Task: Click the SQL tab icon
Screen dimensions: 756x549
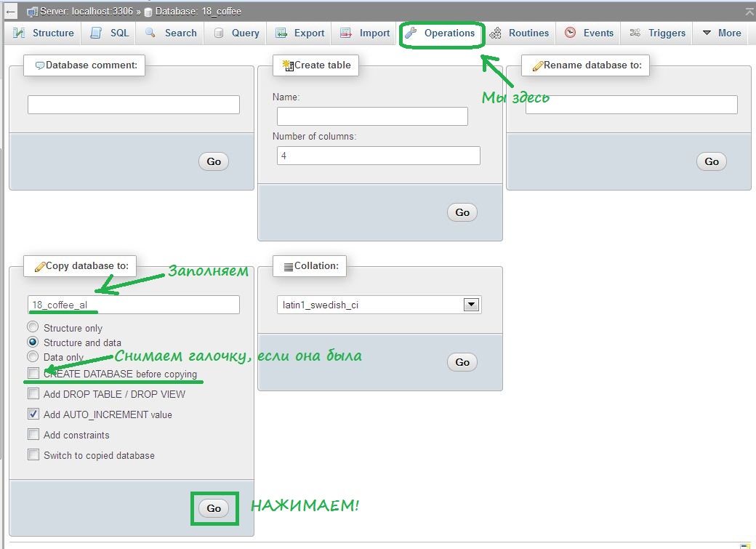Action: [96, 33]
